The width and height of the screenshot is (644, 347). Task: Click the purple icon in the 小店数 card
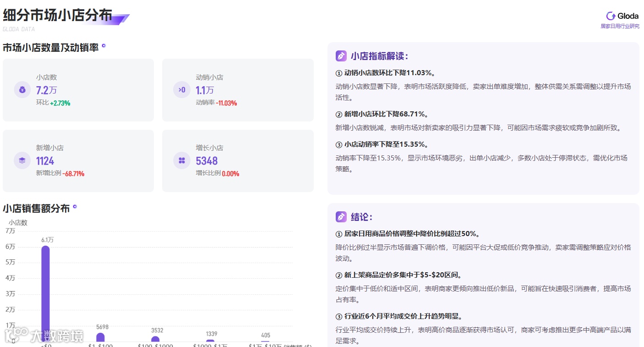pos(22,90)
